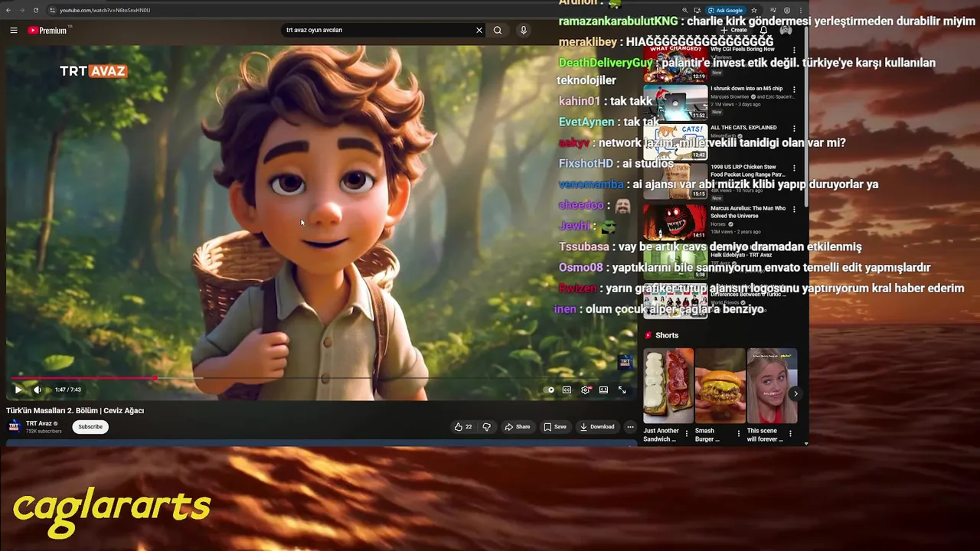Open options for 'Smash Burger' short
The height and width of the screenshot is (551, 980).
739,434
